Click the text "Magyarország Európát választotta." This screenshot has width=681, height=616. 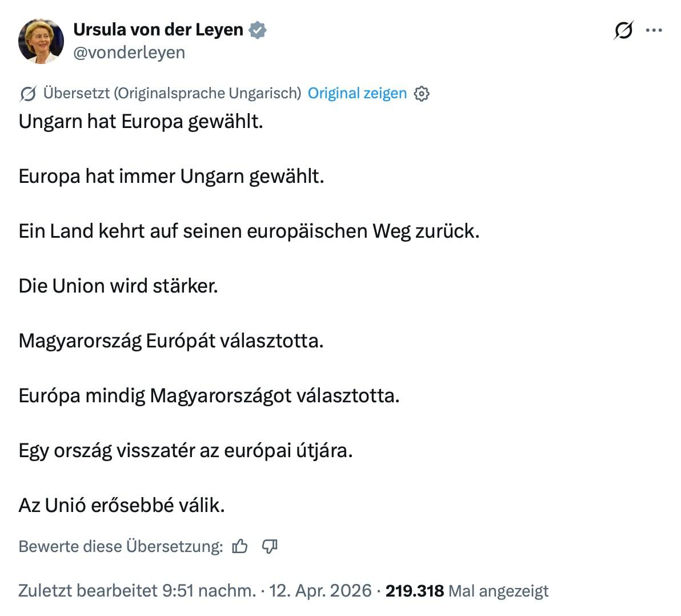point(171,341)
